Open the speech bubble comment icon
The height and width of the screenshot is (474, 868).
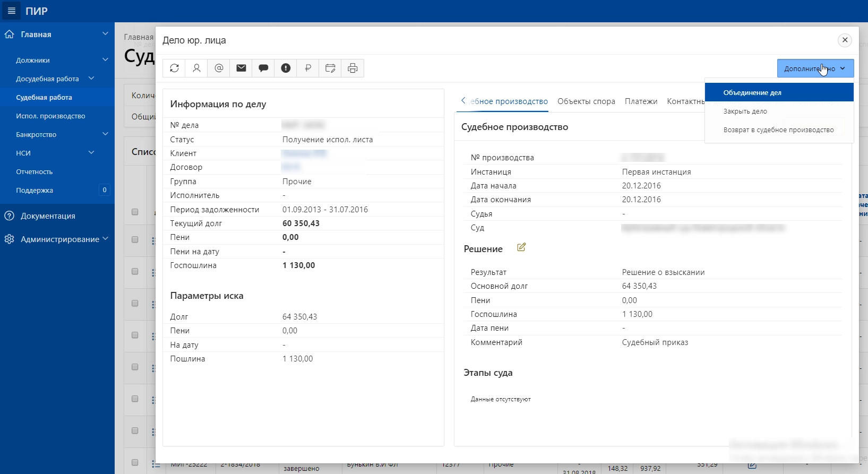(263, 68)
